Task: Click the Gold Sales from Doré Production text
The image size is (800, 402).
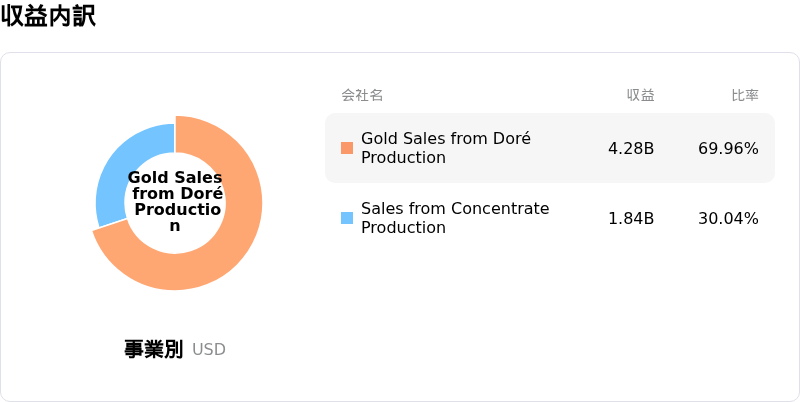Action: tap(446, 148)
